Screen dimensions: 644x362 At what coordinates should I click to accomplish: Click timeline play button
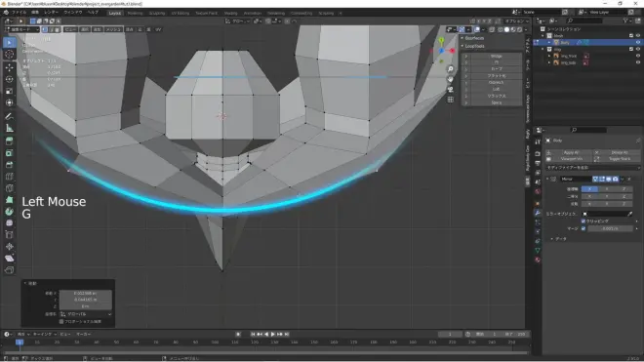click(x=272, y=334)
